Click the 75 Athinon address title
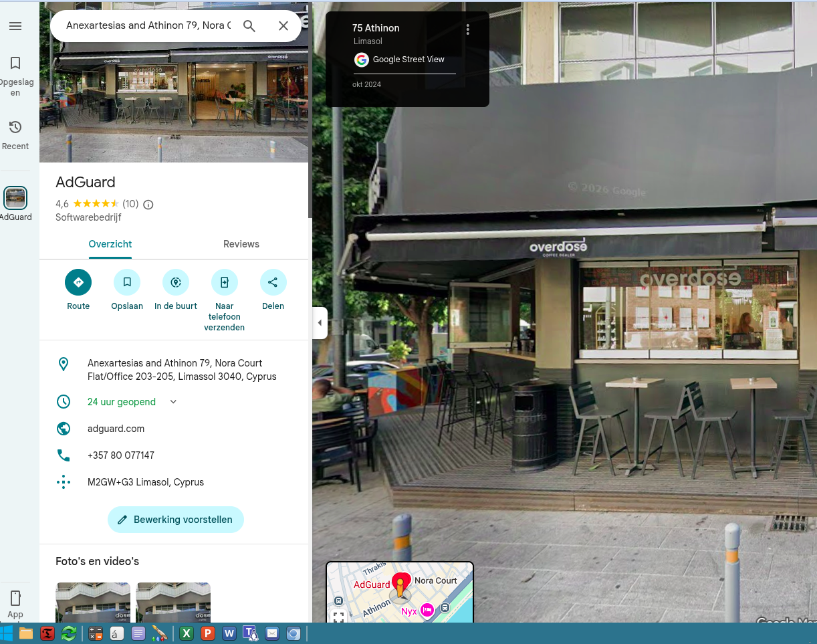 click(376, 28)
